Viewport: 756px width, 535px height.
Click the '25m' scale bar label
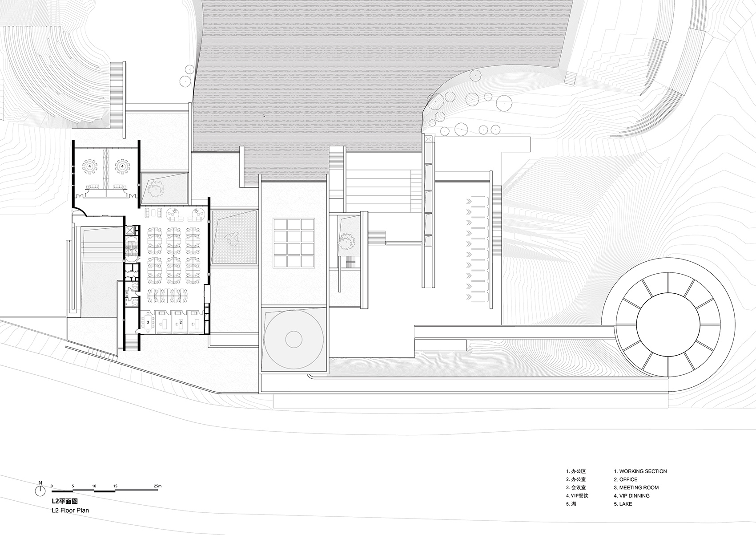[157, 486]
